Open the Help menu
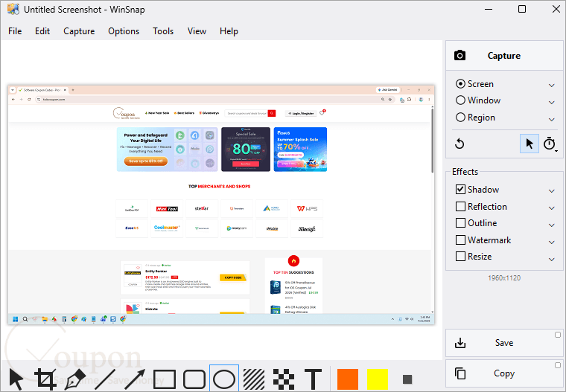Viewport: 566px width, 392px height. (x=229, y=31)
